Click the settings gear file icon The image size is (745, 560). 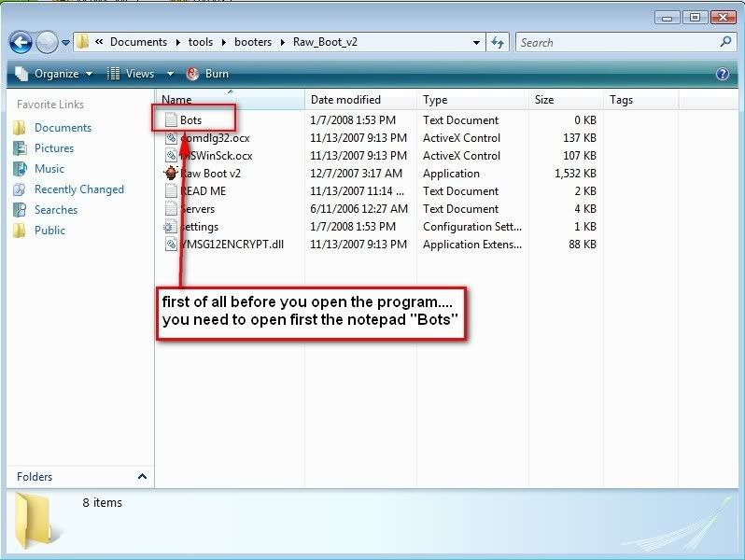click(171, 227)
